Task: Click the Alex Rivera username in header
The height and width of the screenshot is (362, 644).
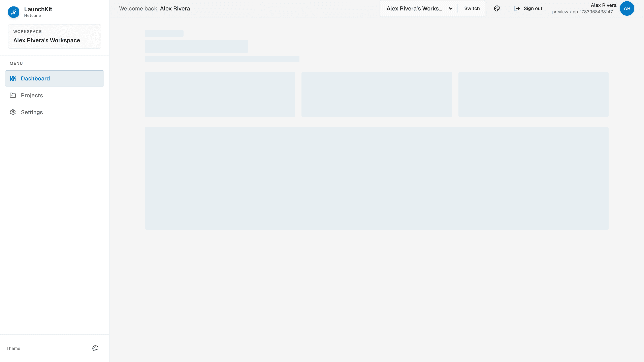Action: tap(604, 5)
